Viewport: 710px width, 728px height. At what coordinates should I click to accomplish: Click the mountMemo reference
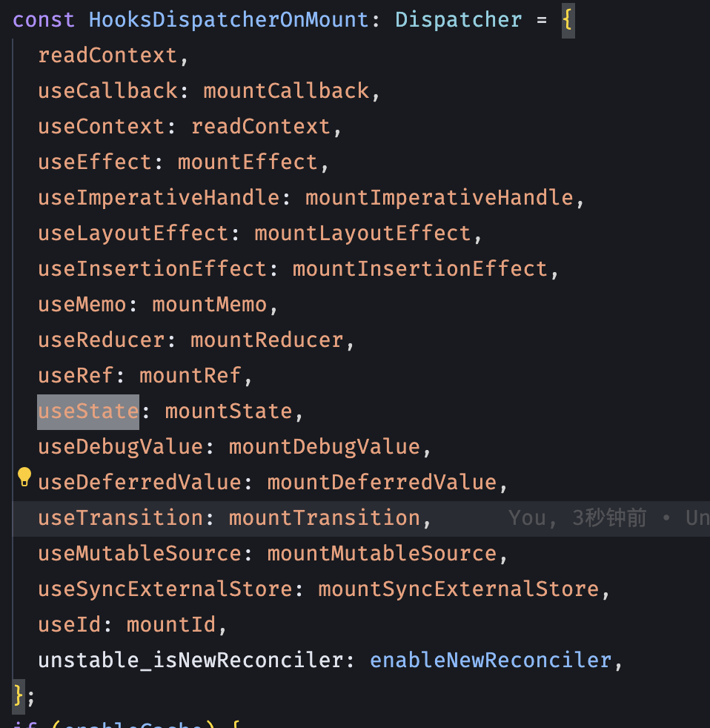point(209,305)
